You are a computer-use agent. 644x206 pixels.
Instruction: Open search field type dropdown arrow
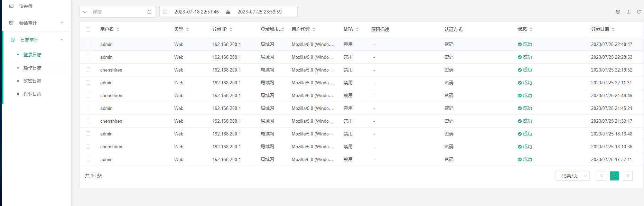click(x=85, y=12)
